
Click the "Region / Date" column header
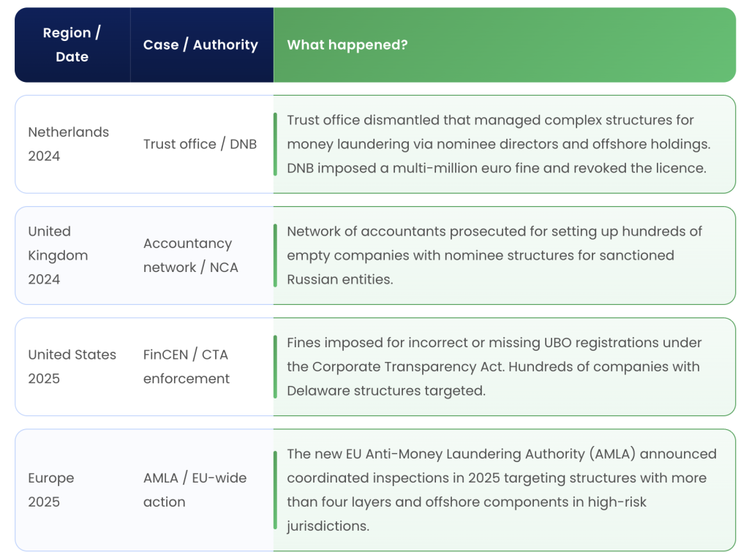pos(72,45)
